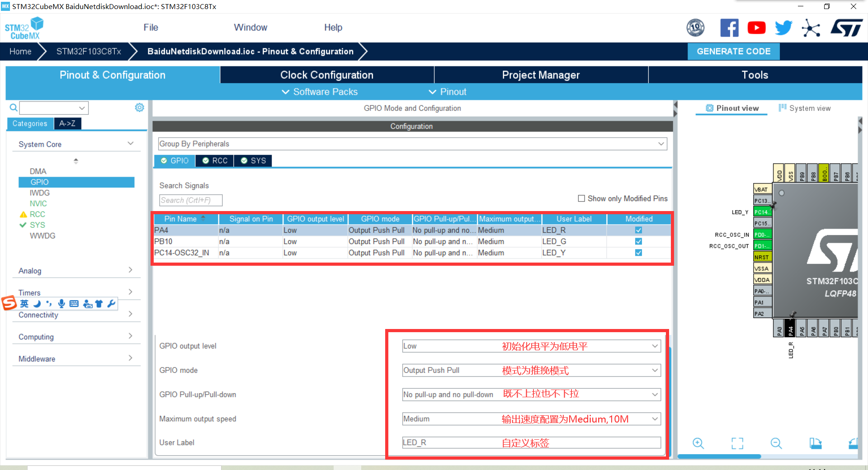Click the GENERATE CODE button
The width and height of the screenshot is (868, 470).
[x=733, y=52]
